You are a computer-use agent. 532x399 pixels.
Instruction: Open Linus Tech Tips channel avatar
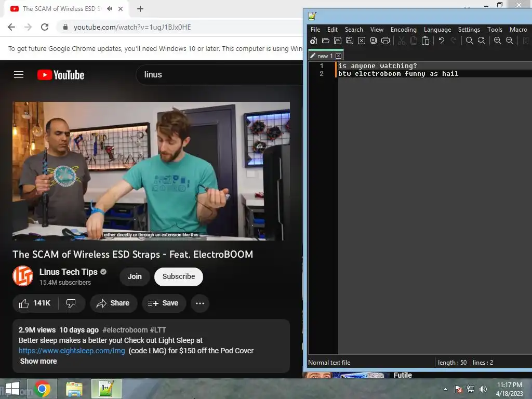click(23, 276)
